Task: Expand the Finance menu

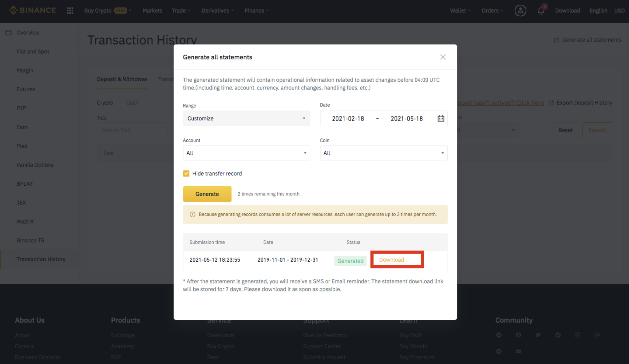Action: [x=257, y=10]
